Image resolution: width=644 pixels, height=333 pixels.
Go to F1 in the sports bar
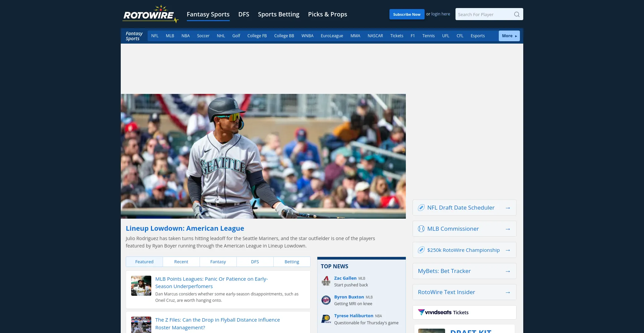coord(413,36)
